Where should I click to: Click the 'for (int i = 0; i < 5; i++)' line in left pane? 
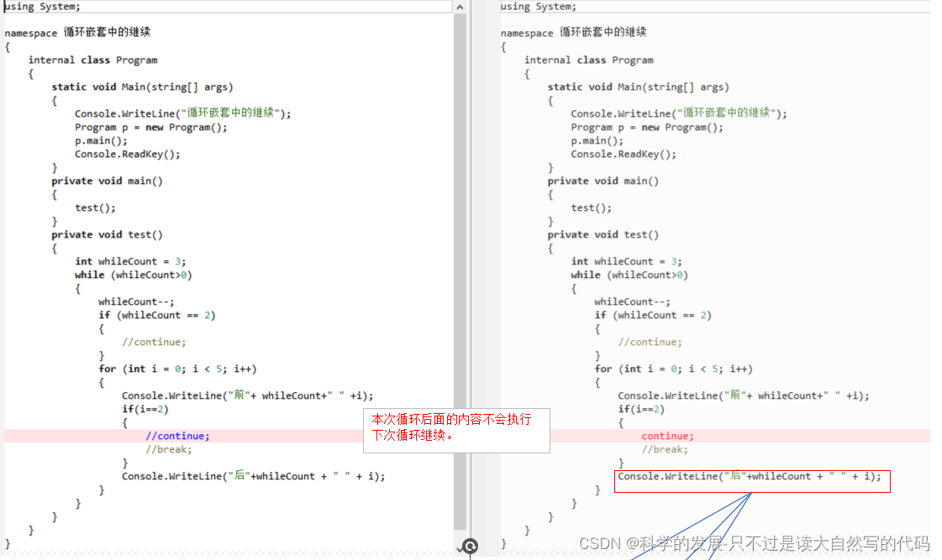(178, 369)
